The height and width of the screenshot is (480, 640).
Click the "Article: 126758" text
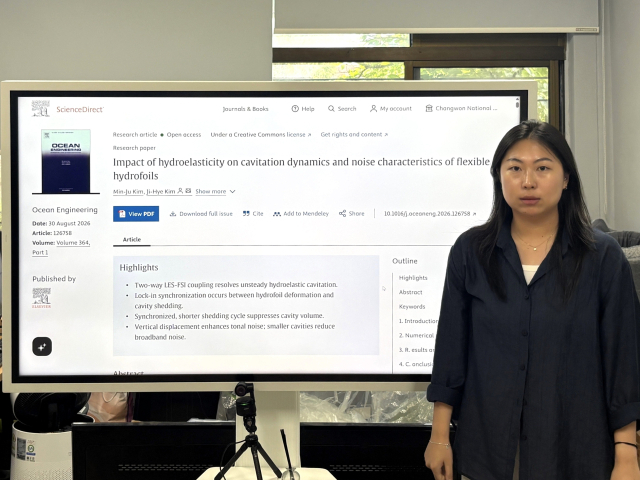[x=52, y=233]
